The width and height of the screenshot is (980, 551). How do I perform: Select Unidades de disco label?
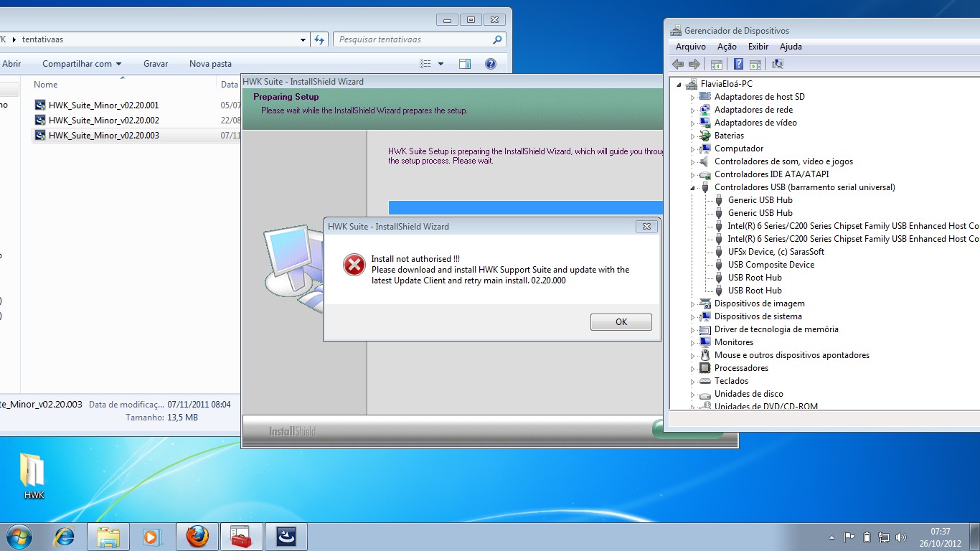[x=749, y=394]
